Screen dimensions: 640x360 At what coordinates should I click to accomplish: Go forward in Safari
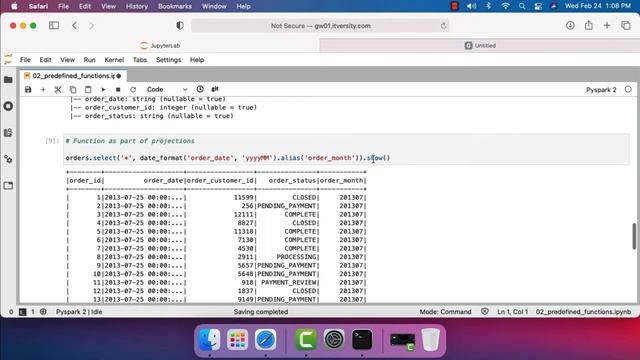(91, 25)
